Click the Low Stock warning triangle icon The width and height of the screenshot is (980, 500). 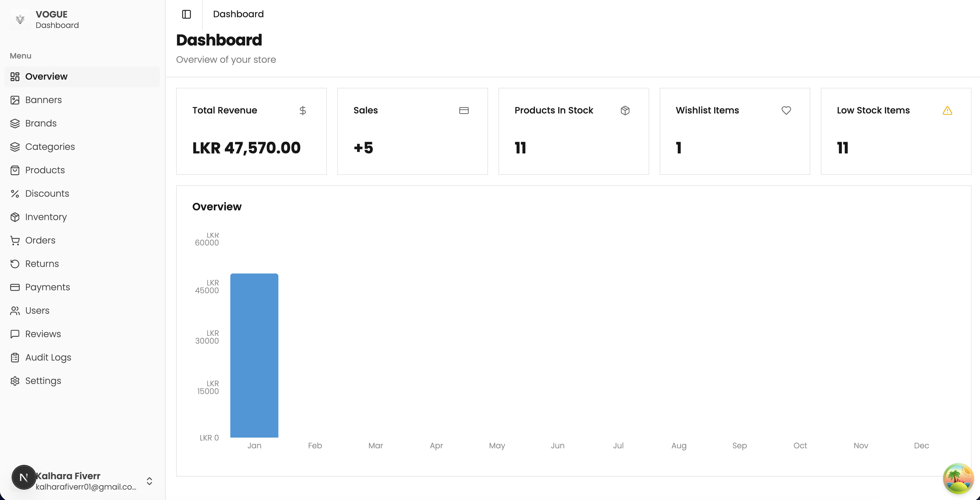point(947,111)
